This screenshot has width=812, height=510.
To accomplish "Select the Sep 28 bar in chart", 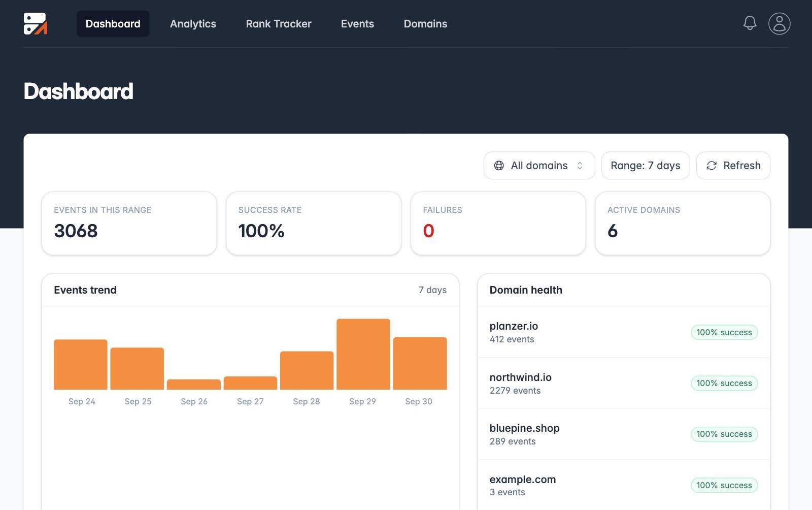I will pyautogui.click(x=307, y=371).
